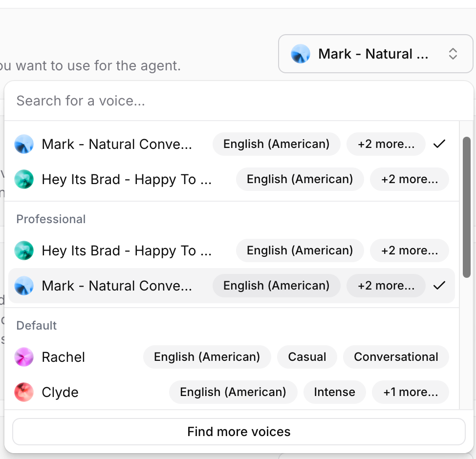Image resolution: width=476 pixels, height=459 pixels.
Task: Click Clyde's red voice avatar
Action: (x=24, y=392)
